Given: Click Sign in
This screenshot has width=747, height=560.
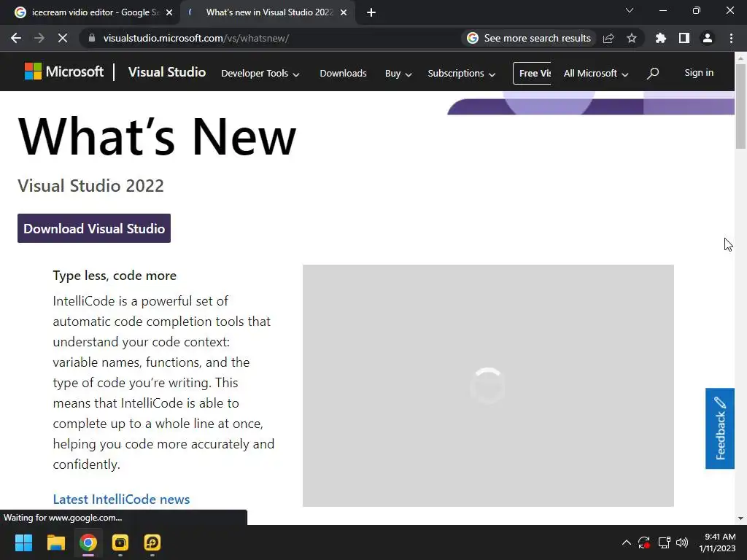Looking at the screenshot, I should 699,72.
